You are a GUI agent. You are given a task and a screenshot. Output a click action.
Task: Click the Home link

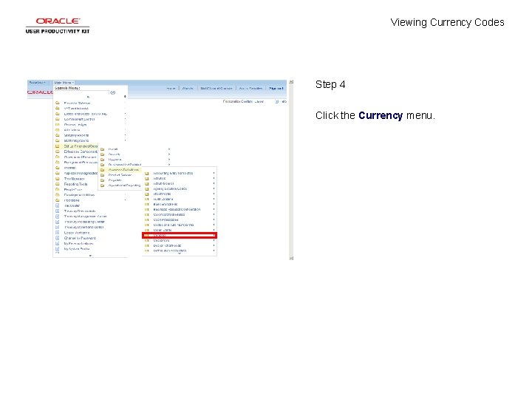coord(171,88)
